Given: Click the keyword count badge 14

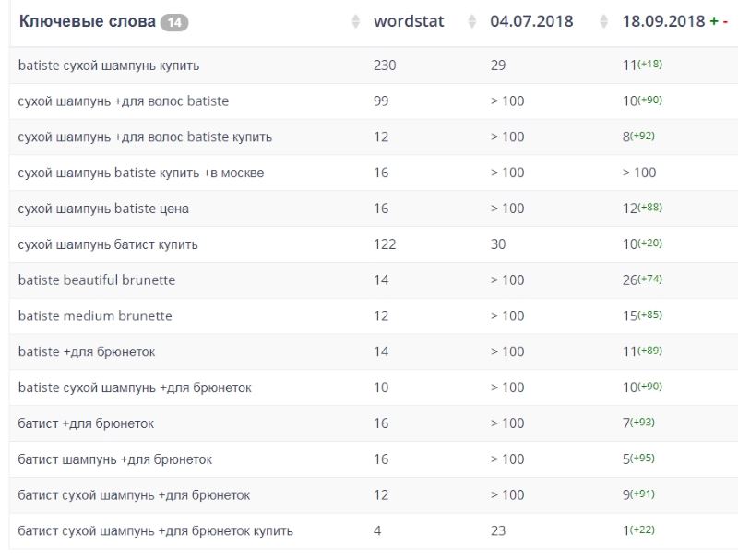Looking at the screenshot, I should click(174, 22).
